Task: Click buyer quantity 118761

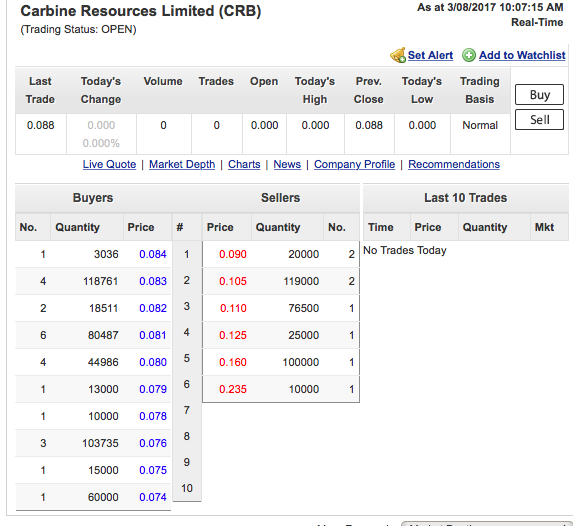Action: tap(100, 281)
